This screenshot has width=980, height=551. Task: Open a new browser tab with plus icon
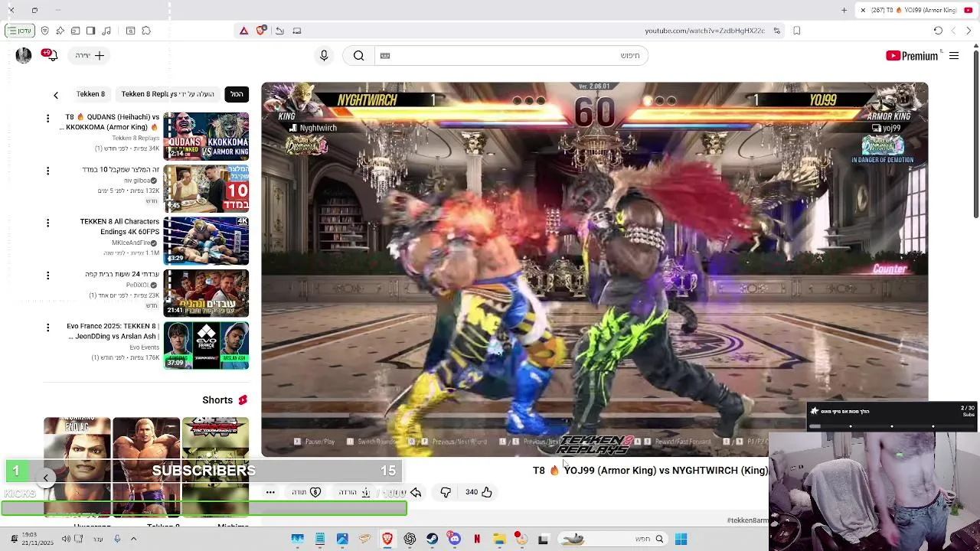pyautogui.click(x=844, y=10)
